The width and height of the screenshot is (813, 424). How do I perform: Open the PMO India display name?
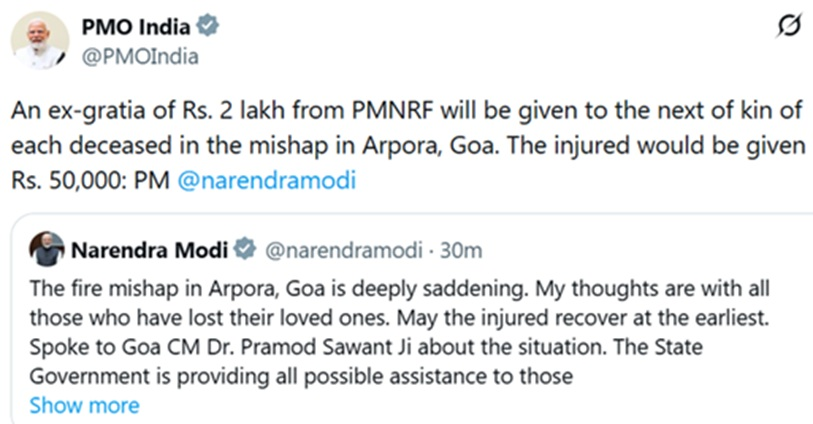pos(136,27)
